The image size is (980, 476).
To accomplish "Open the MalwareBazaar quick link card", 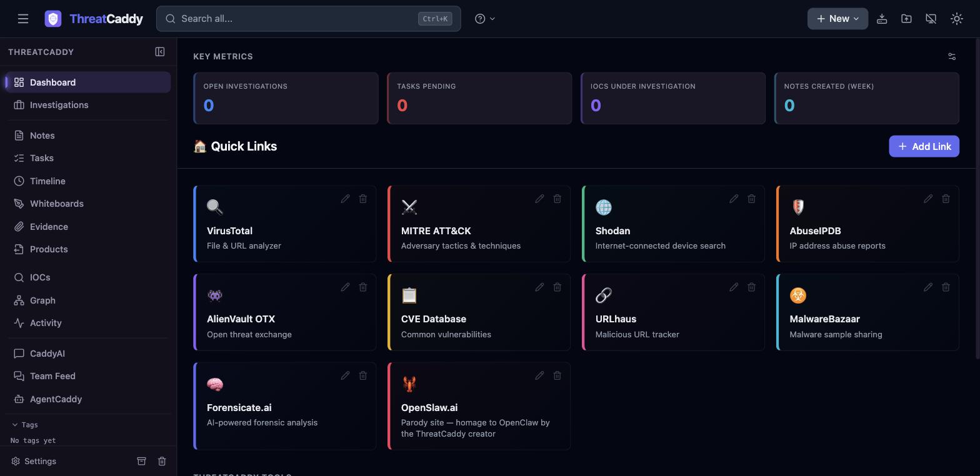I will pos(867,312).
